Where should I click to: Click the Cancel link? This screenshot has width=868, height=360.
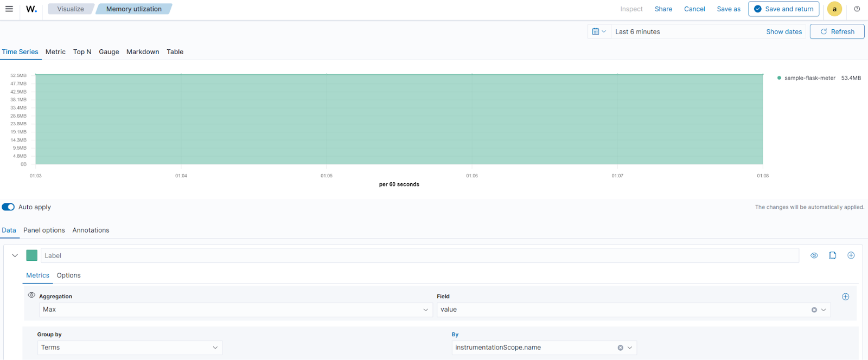coord(694,9)
